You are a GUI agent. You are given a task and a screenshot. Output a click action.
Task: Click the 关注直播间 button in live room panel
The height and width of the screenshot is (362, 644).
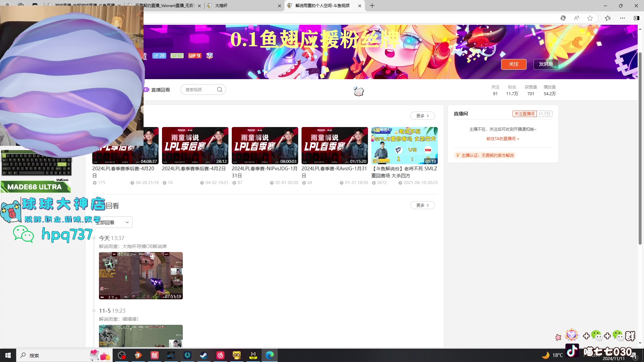(525, 114)
